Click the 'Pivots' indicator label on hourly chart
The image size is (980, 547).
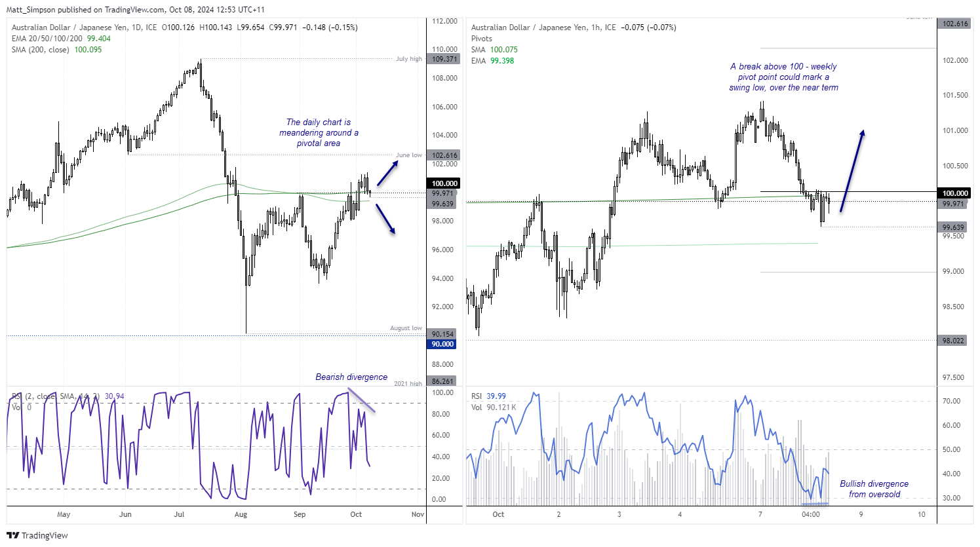482,39
